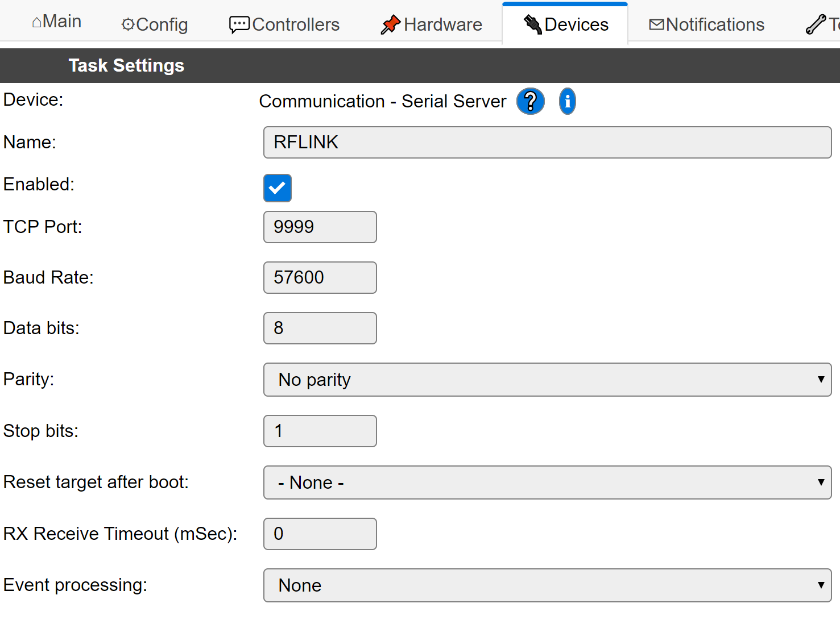
Task: Click the Baud Rate field
Action: [320, 278]
